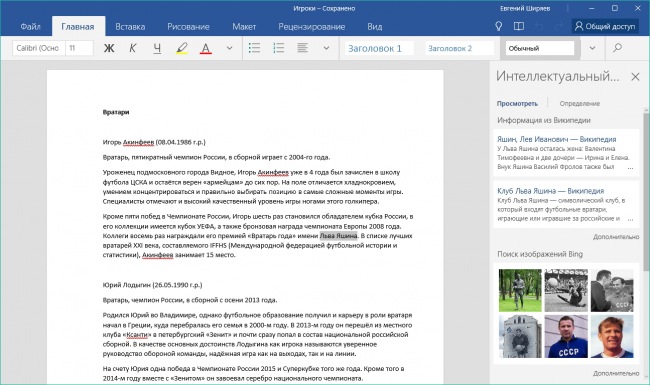Open Reading view book icon
The image size is (650, 385).
519,27
